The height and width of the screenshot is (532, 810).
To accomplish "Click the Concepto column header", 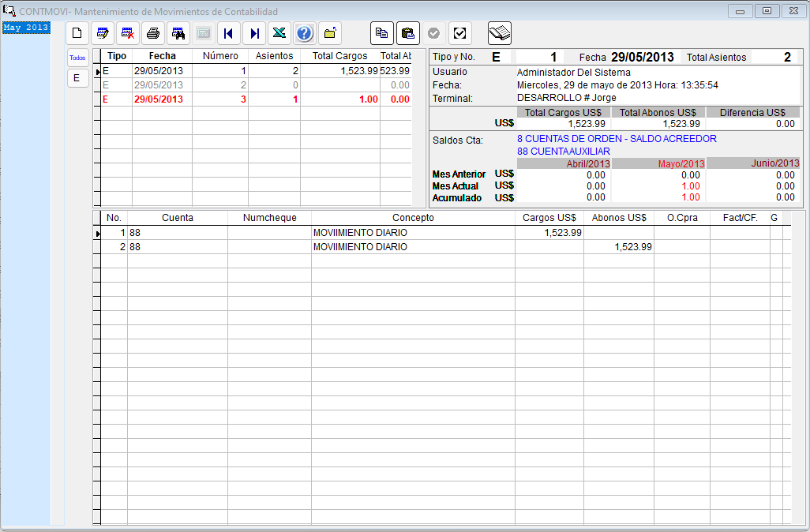I will 413,217.
